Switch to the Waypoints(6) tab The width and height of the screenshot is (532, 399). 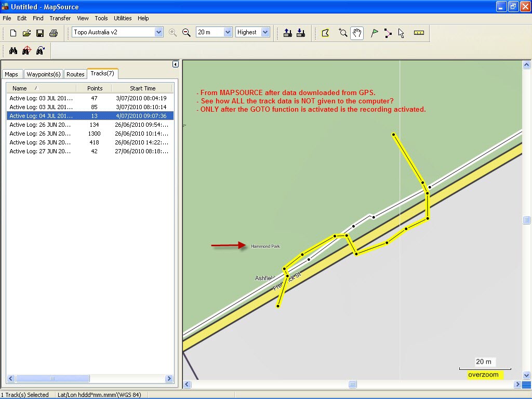click(44, 74)
